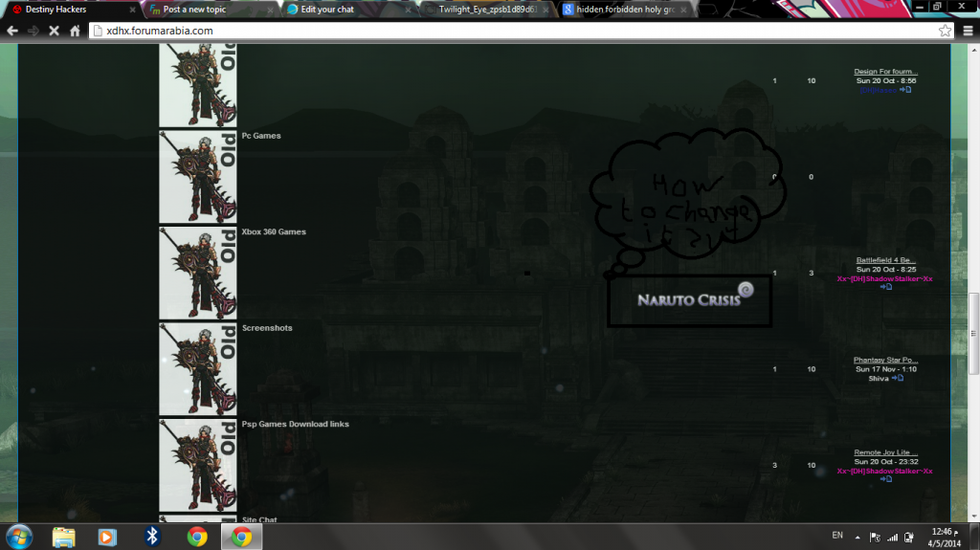
Task: Switch to the Twilight_Eye_zpsb1d89d6 tab
Action: 486,10
